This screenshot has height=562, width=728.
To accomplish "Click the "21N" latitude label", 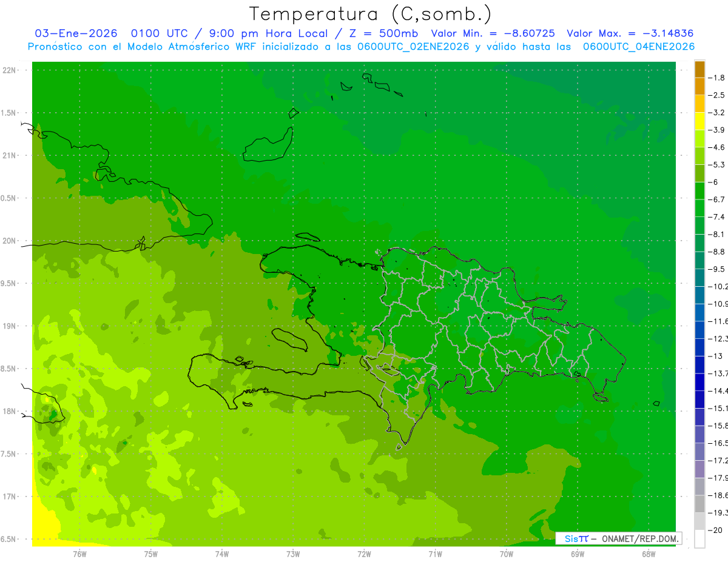I will 10,155.
